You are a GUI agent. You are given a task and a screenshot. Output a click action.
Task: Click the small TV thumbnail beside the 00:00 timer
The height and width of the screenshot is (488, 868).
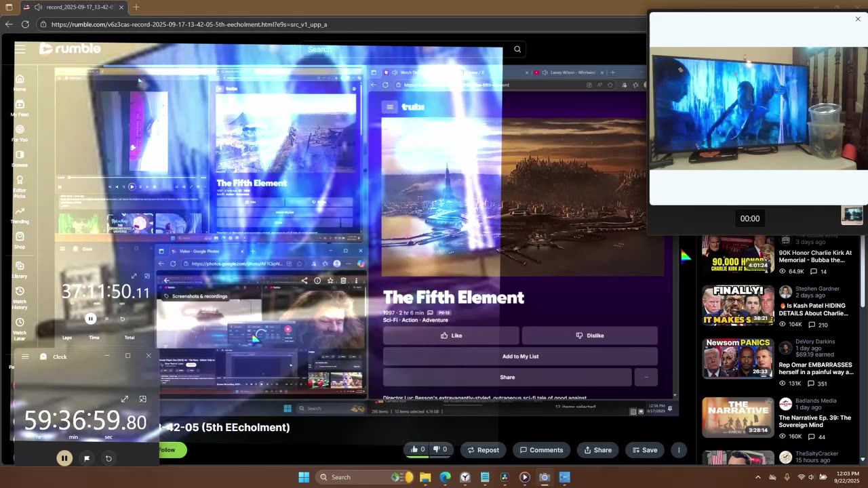[852, 215]
